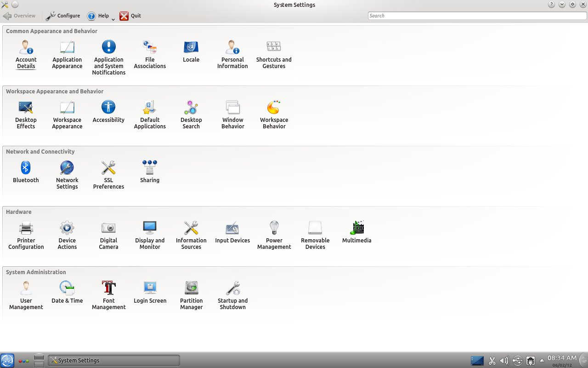Open Multimedia settings
The width and height of the screenshot is (588, 368).
pyautogui.click(x=356, y=232)
